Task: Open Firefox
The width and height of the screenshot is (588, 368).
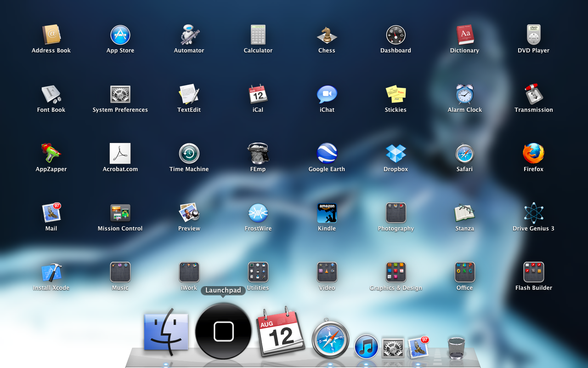Action: [534, 154]
